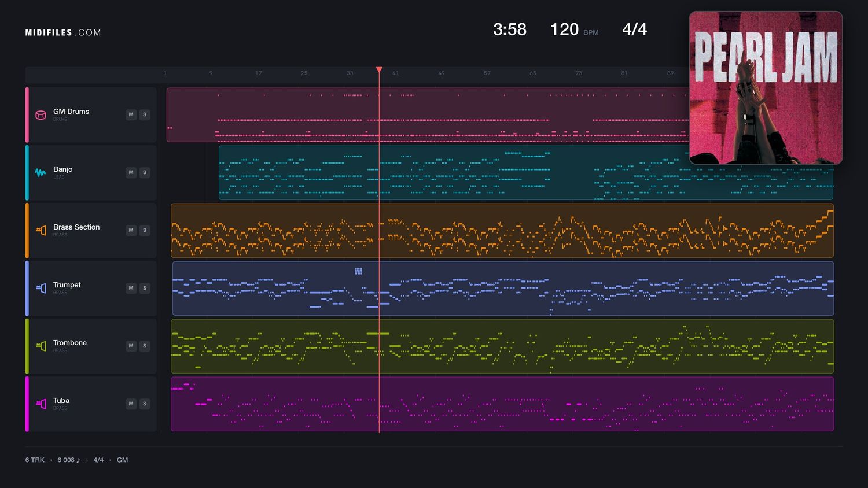Mute the Trombone track
Viewport: 868px width, 488px height.
pyautogui.click(x=131, y=346)
